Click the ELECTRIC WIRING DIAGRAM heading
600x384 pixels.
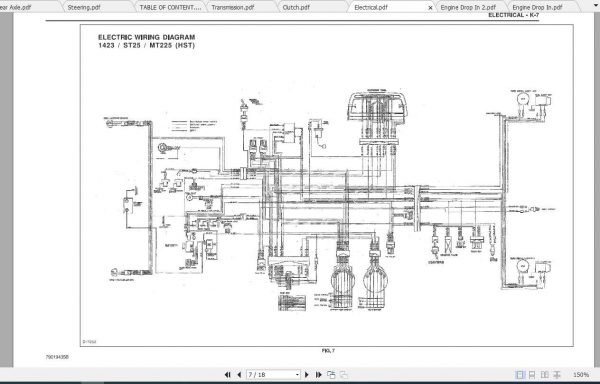(x=147, y=37)
